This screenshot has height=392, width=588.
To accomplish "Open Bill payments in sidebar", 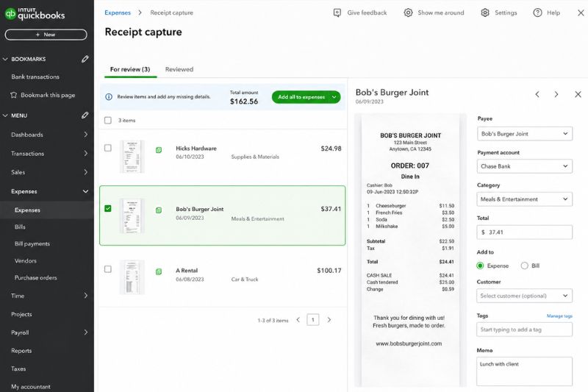I will pyautogui.click(x=32, y=244).
